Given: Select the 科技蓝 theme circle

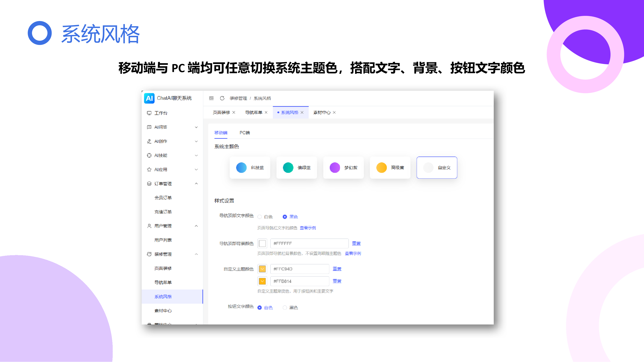Looking at the screenshot, I should coord(241,167).
